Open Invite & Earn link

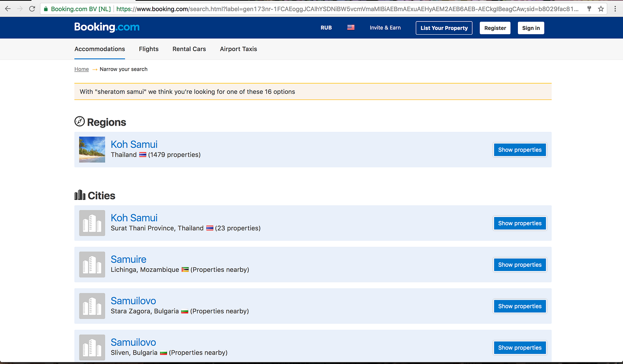pos(385,28)
